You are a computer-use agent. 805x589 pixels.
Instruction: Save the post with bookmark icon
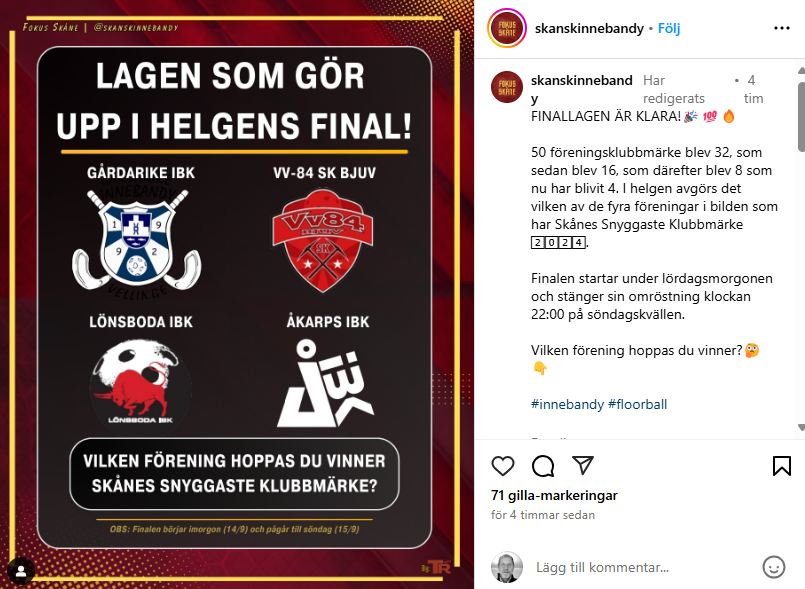[781, 466]
